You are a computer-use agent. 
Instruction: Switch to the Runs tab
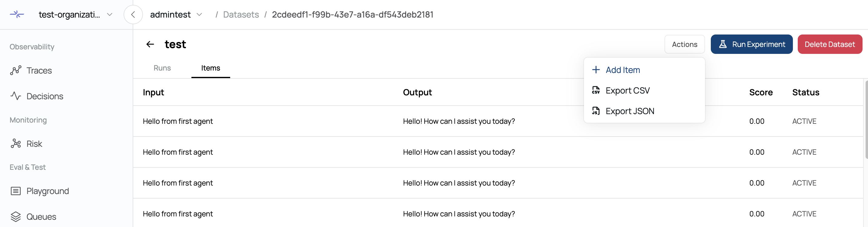point(162,68)
